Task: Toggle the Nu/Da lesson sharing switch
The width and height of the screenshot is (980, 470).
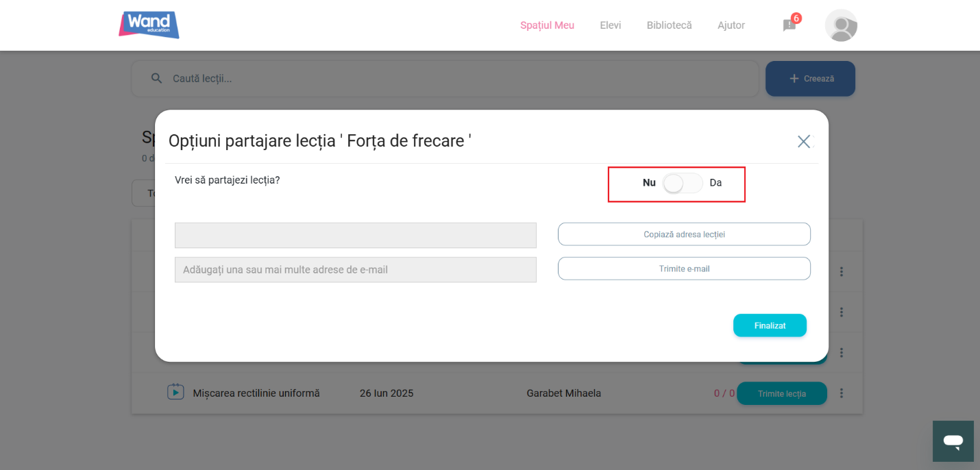Action: [683, 183]
